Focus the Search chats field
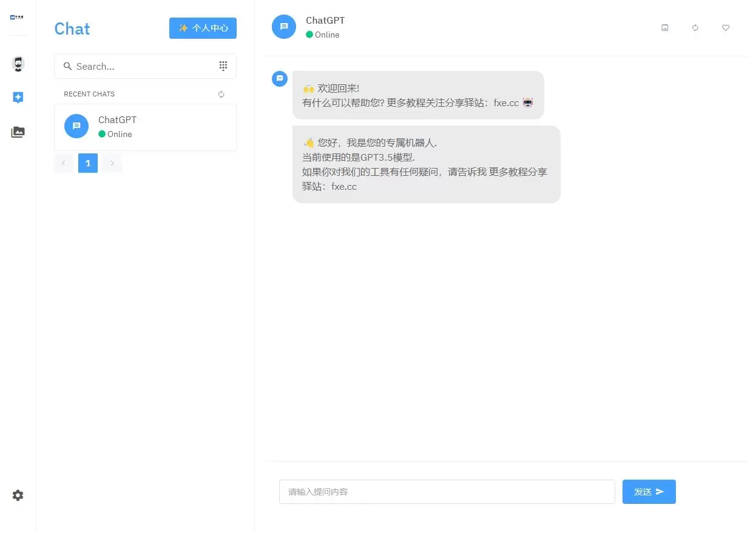The height and width of the screenshot is (533, 756). click(145, 66)
